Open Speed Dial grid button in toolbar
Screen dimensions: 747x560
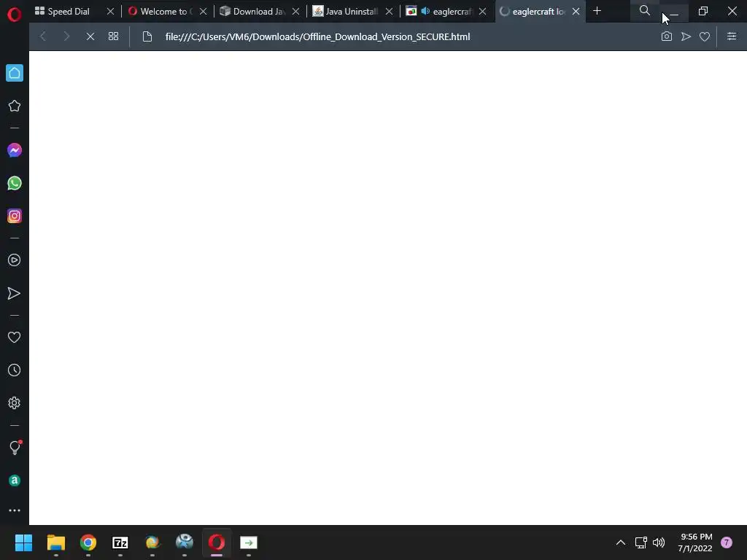coord(113,36)
